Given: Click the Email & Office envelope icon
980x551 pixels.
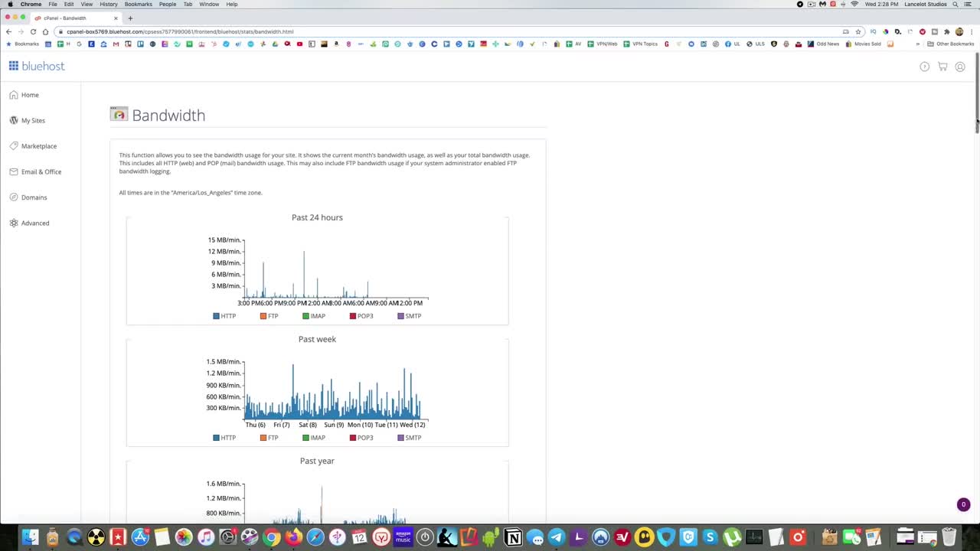Looking at the screenshot, I should point(14,171).
